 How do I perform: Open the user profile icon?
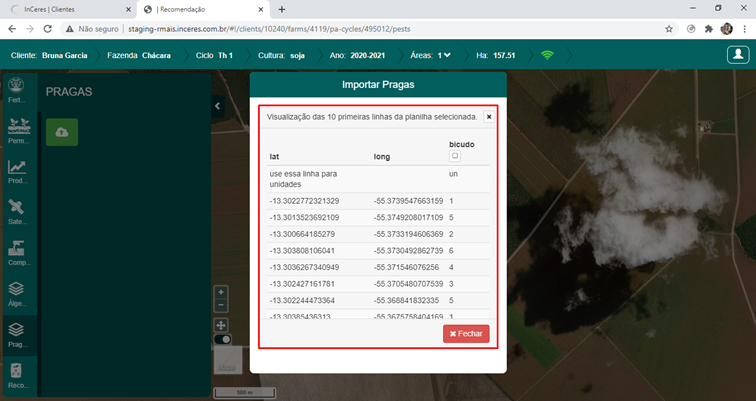click(738, 55)
